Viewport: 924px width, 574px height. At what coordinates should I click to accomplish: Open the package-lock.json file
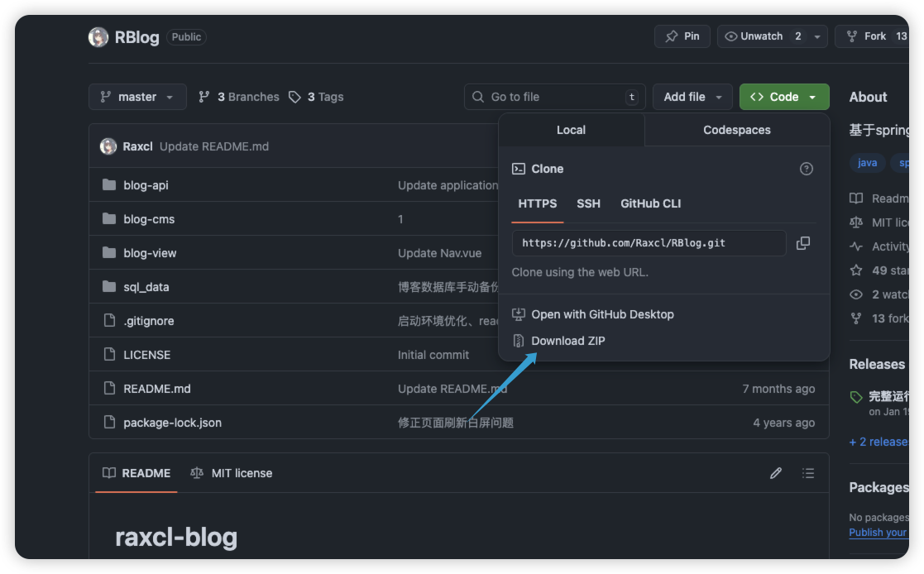click(x=172, y=423)
